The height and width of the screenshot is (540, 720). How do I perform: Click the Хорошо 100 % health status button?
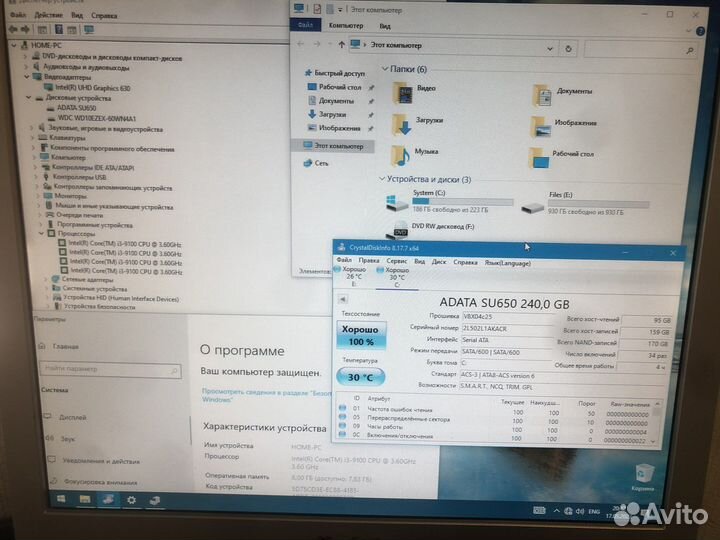tap(361, 335)
